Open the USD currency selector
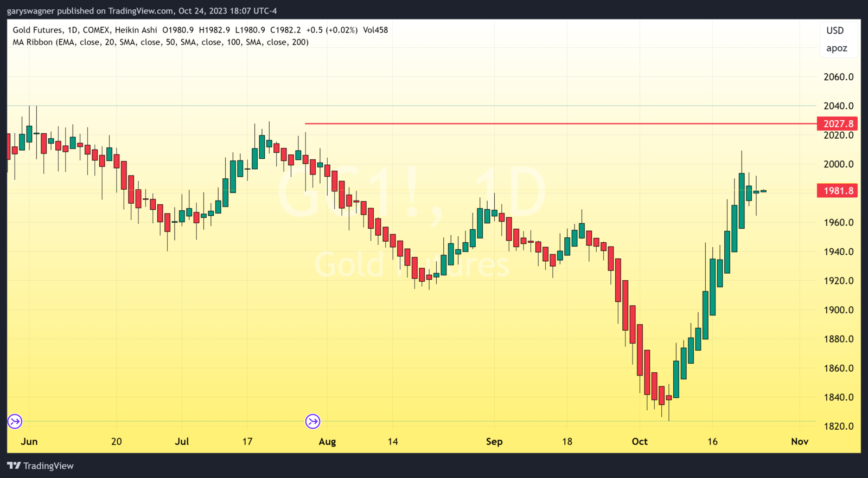This screenshot has height=478, width=868. [x=835, y=31]
